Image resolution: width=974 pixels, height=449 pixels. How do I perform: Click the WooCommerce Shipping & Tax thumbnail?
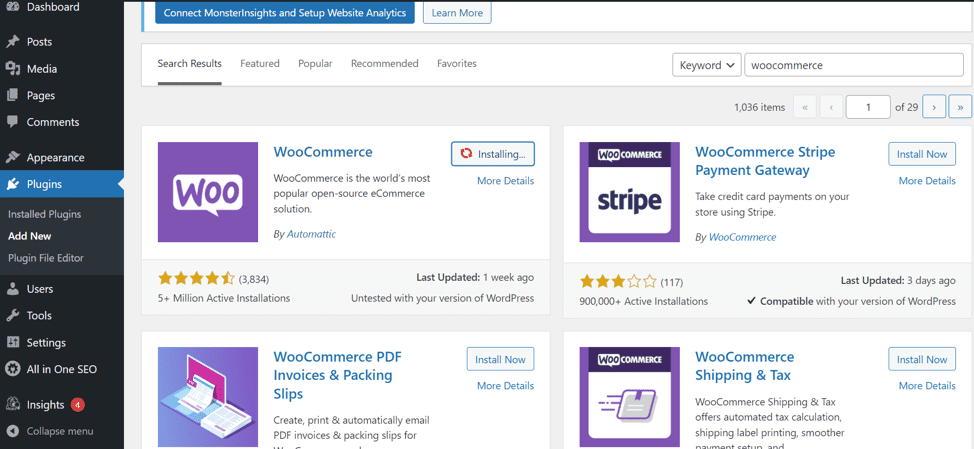(x=629, y=397)
